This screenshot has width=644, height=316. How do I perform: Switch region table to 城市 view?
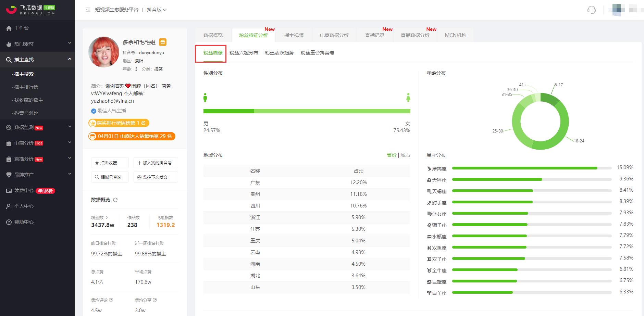pos(405,155)
